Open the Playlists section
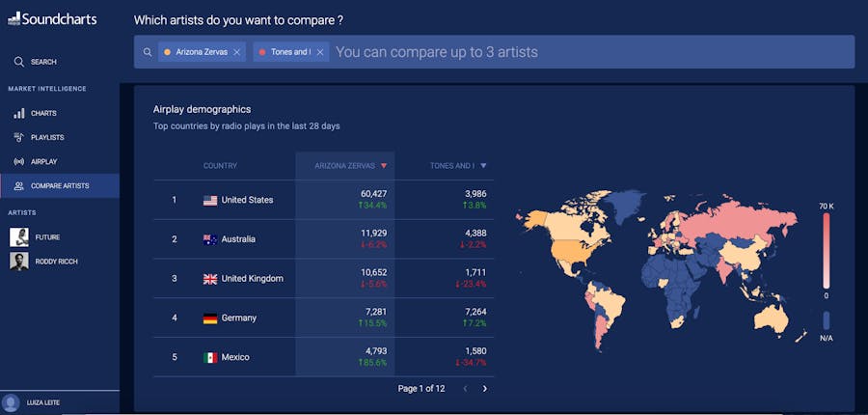 coord(47,137)
